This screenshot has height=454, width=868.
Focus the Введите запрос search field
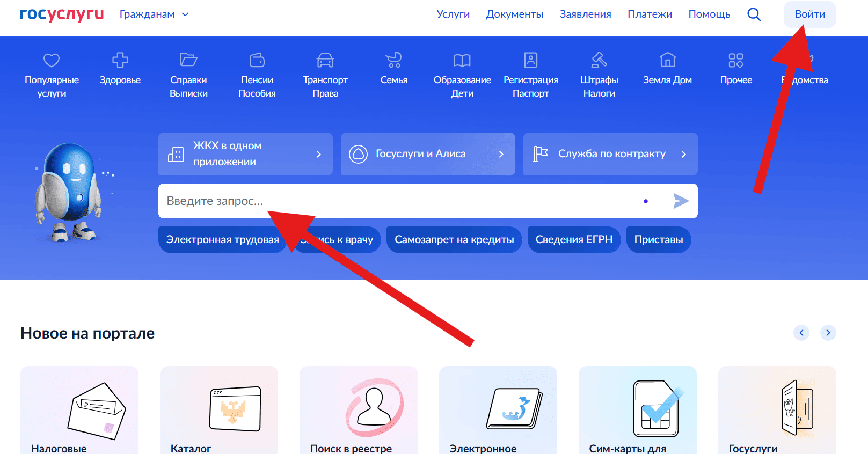click(397, 201)
